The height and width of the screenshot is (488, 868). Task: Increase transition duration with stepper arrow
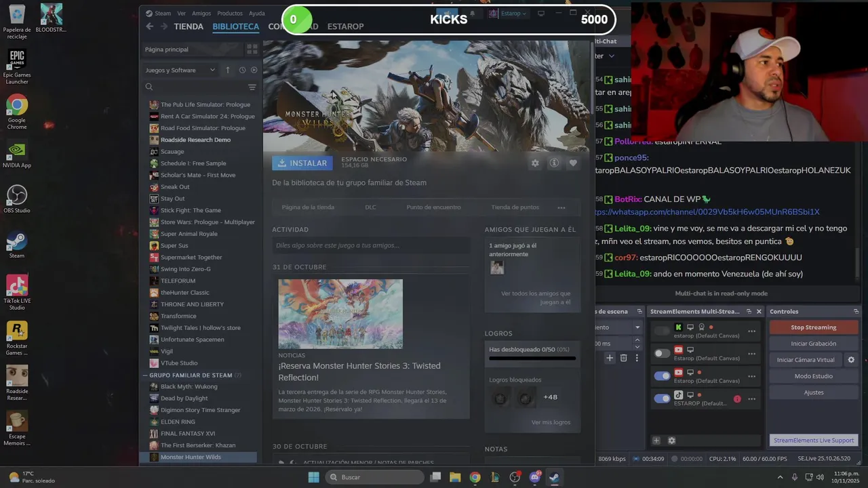637,342
